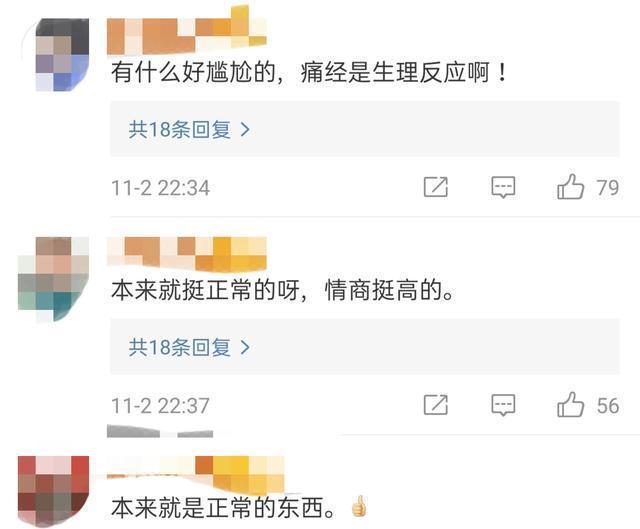Select comment text 有什么好尴尬的
This screenshot has height=529, width=640.
pyautogui.click(x=193, y=73)
